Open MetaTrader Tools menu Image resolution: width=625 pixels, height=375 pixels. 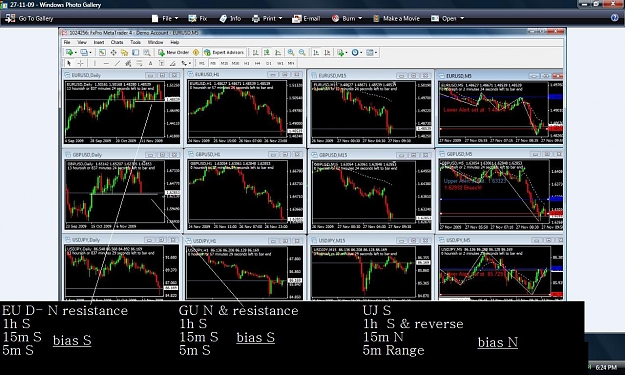tap(136, 42)
